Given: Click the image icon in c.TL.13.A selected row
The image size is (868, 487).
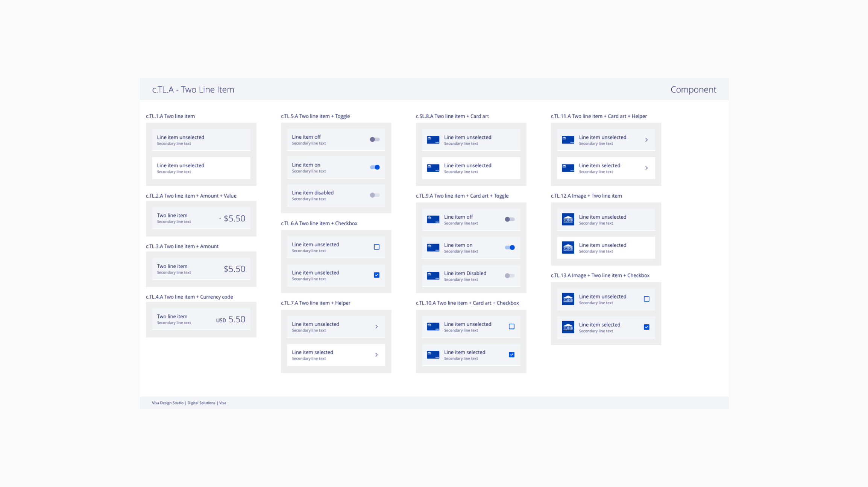Looking at the screenshot, I should tap(568, 327).
